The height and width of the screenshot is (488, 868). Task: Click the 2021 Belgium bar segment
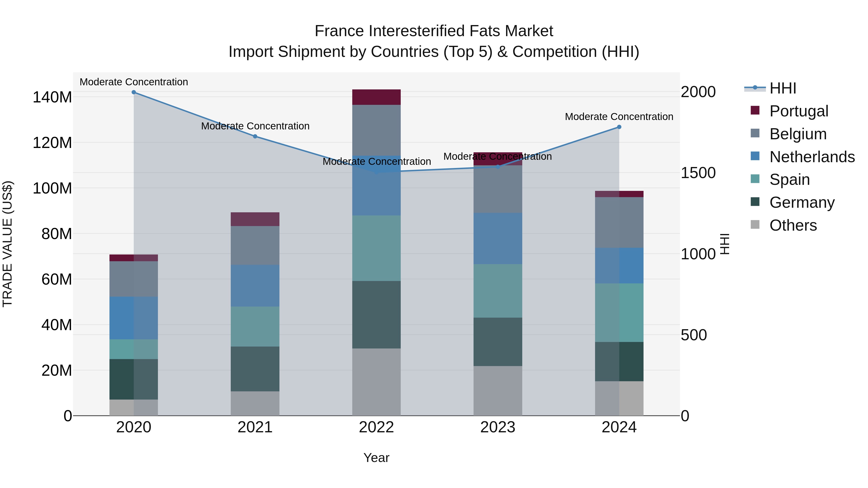255,246
